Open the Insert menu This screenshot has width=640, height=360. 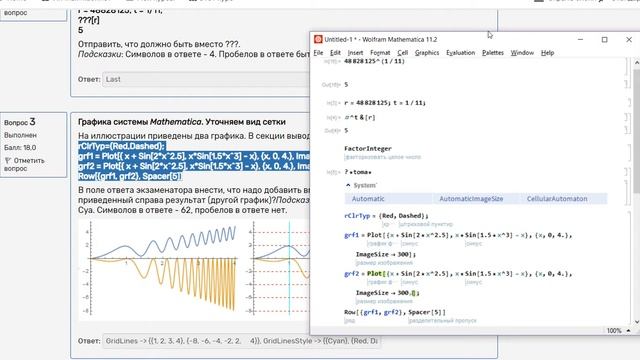355,53
